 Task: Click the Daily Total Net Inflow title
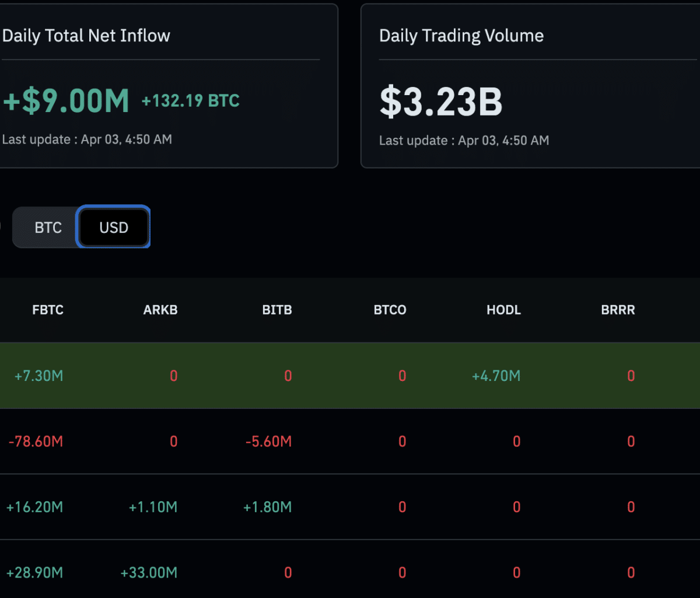point(86,36)
